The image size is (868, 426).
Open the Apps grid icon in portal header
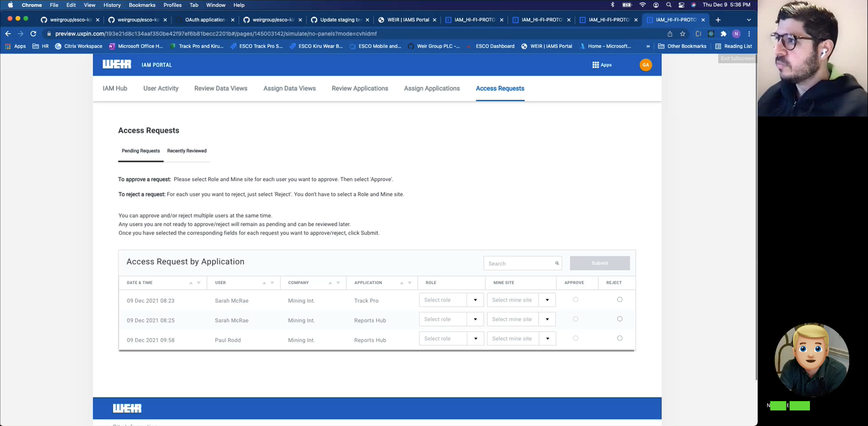click(x=596, y=65)
